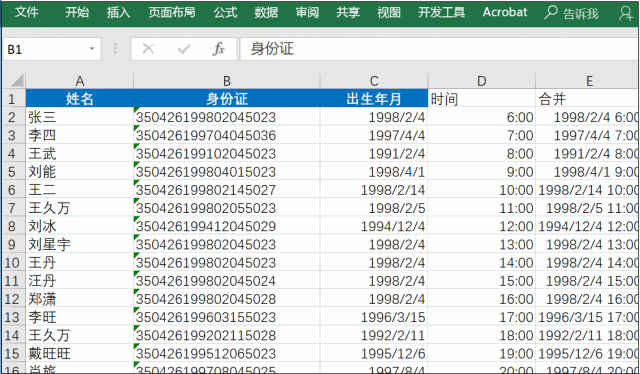Select birth date cell 1996/3/15
The width and height of the screenshot is (640, 374).
(x=374, y=317)
